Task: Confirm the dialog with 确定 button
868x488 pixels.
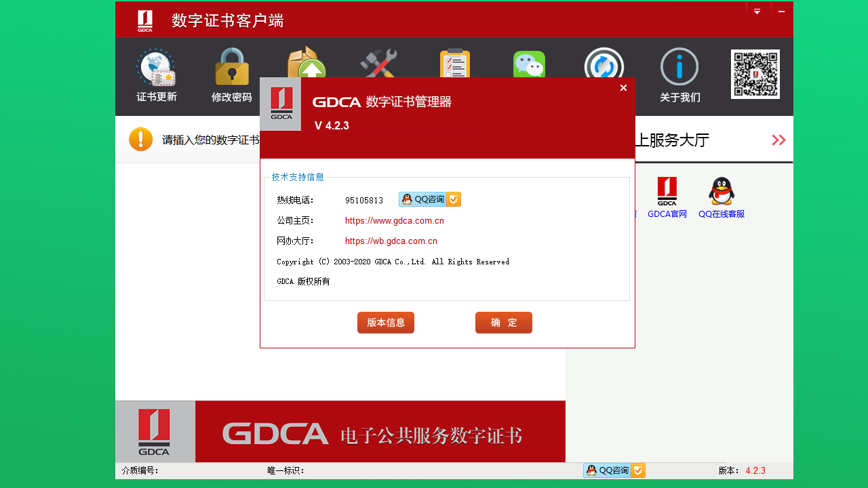Action: (503, 322)
